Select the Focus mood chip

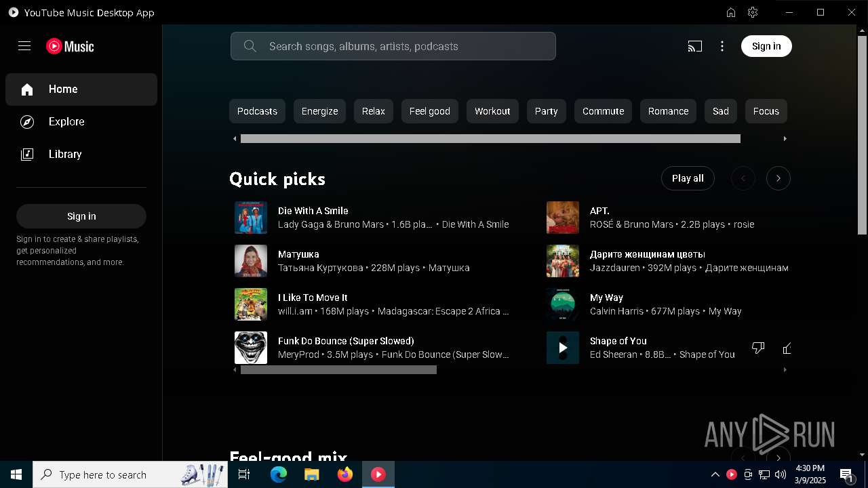click(x=766, y=111)
